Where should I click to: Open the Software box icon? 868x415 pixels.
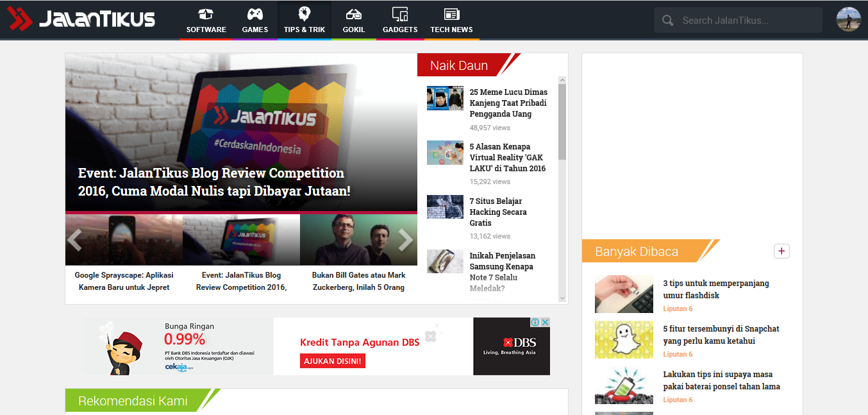[206, 14]
